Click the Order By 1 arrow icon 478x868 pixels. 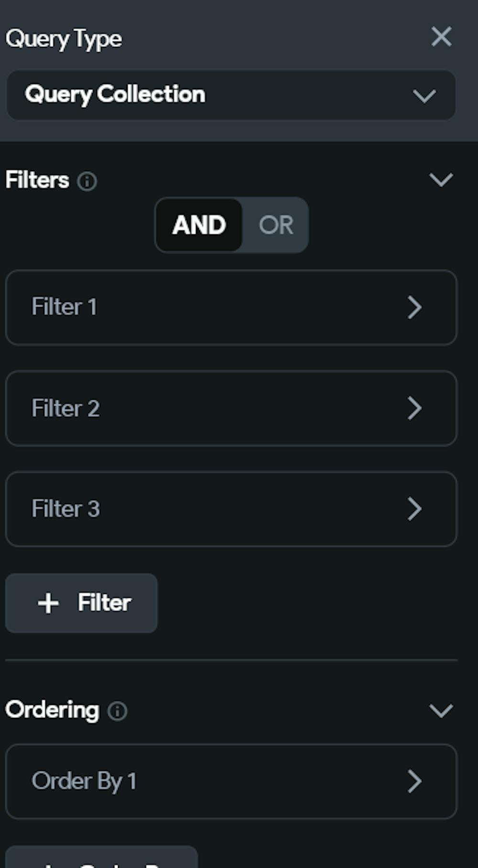[414, 781]
